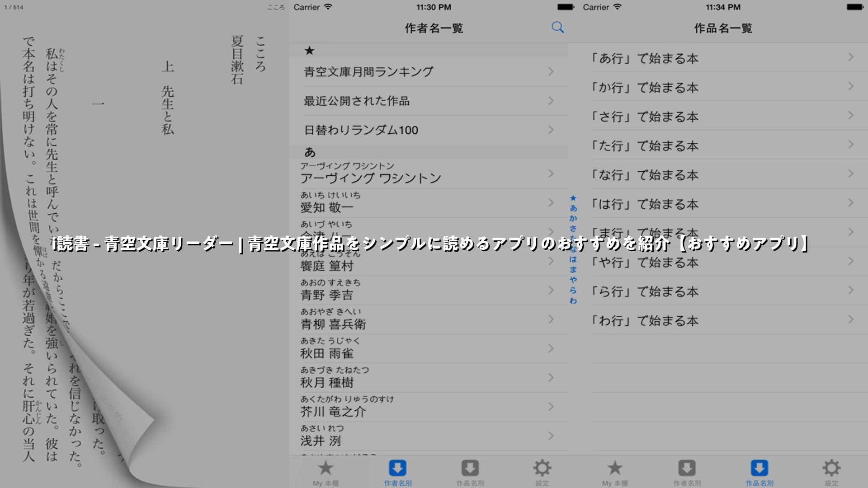Open 「さ行」で始まる本 row
Screen dimensions: 868x488
(723, 116)
